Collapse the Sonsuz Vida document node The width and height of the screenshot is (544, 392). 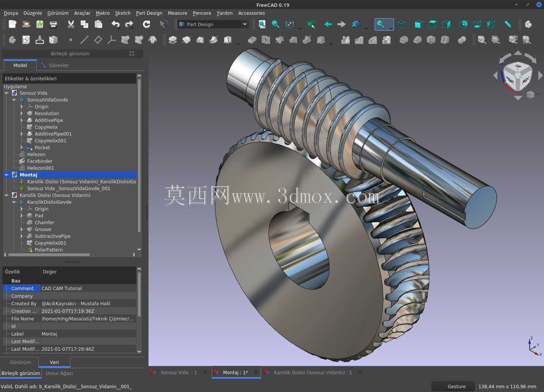point(6,93)
